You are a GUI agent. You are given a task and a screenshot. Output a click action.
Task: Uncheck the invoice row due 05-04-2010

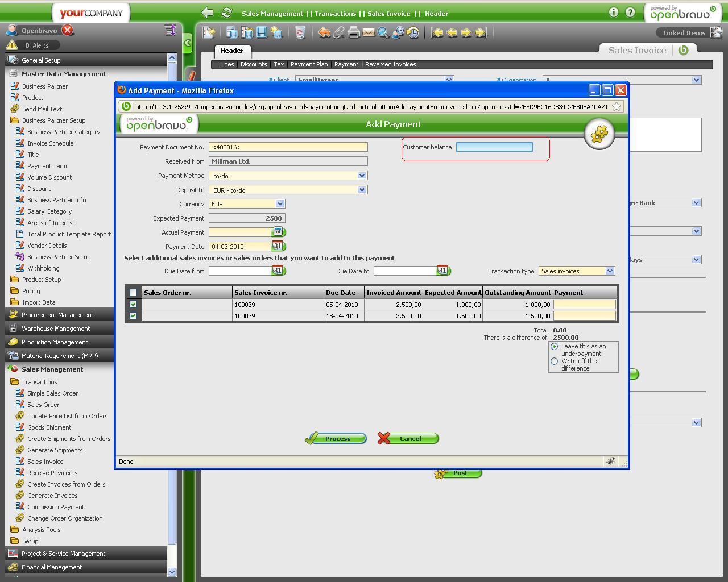(x=134, y=305)
